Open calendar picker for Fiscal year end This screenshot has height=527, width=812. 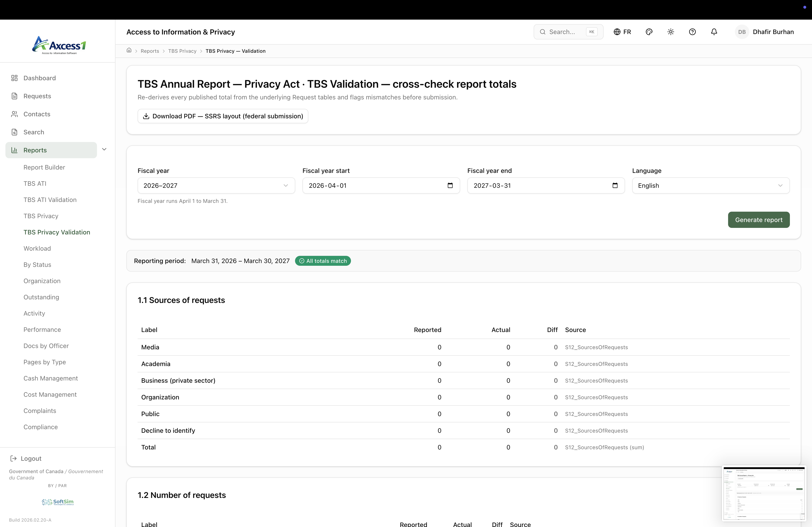coord(615,186)
